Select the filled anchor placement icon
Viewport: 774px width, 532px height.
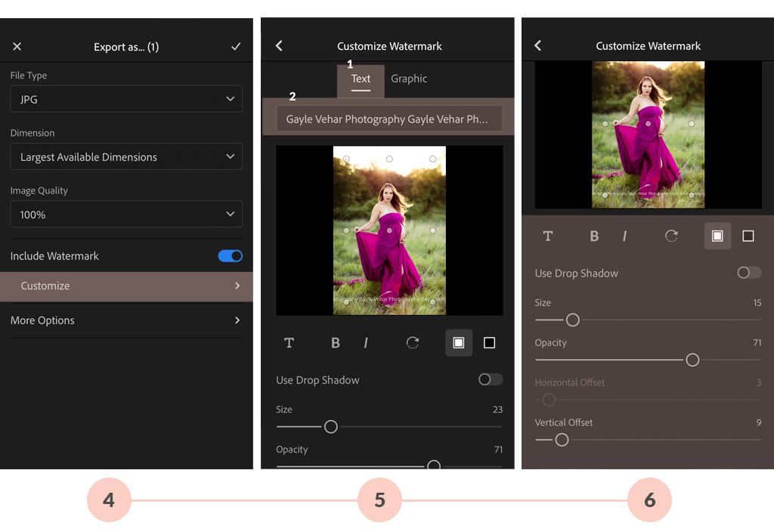pos(458,342)
